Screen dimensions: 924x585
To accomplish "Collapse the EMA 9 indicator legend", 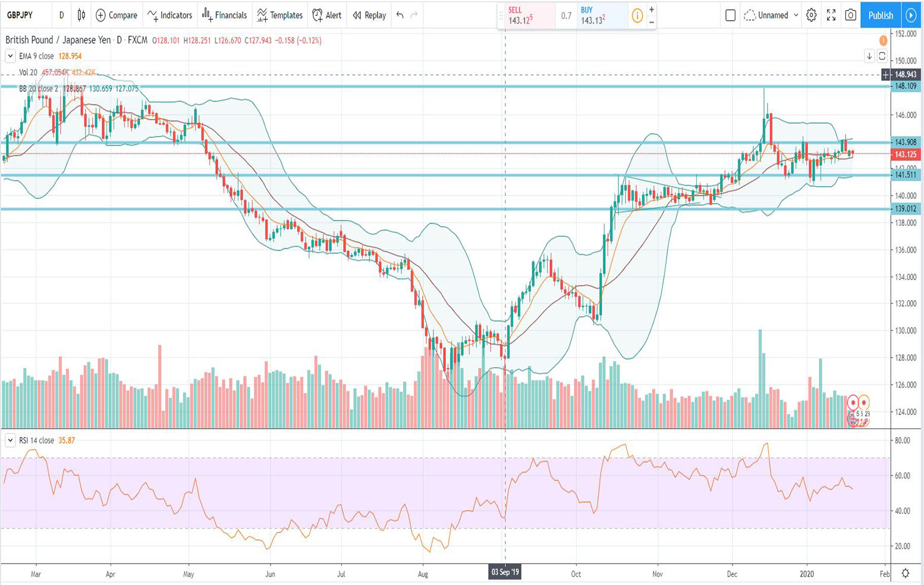I will coord(10,56).
